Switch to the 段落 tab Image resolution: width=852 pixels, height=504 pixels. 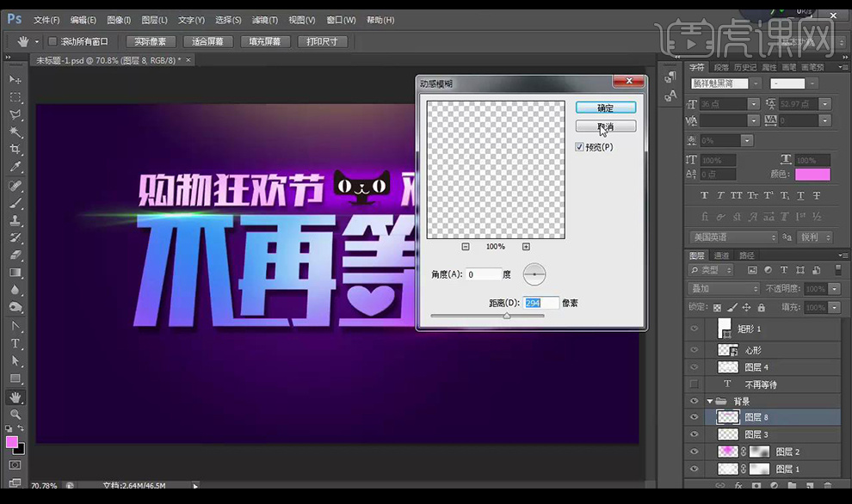721,67
